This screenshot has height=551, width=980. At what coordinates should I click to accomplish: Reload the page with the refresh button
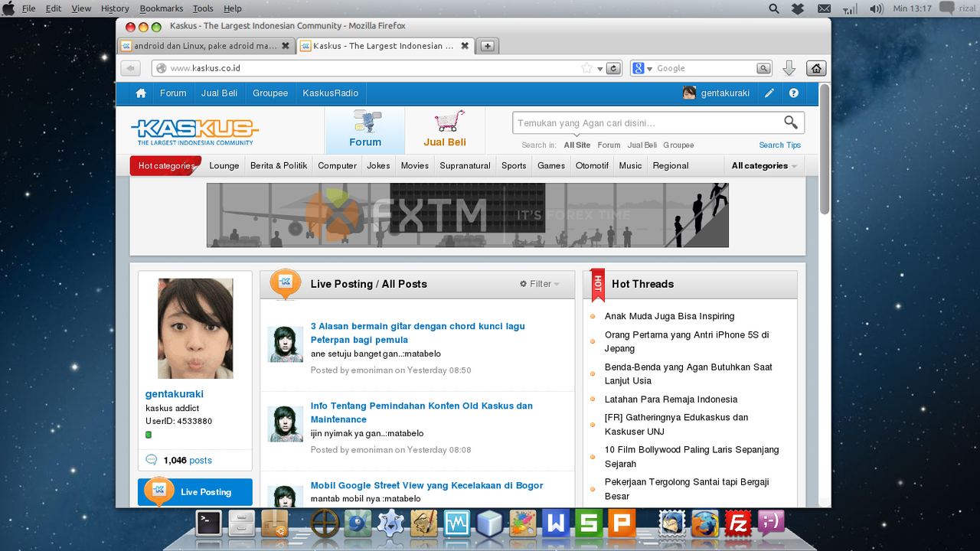click(613, 68)
